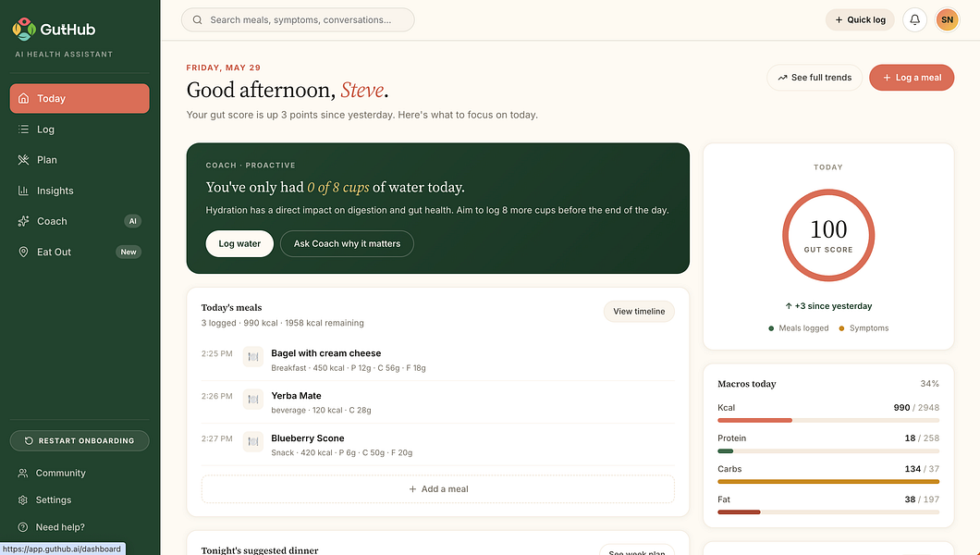
Task: Focus the search meals input field
Action: 298,20
